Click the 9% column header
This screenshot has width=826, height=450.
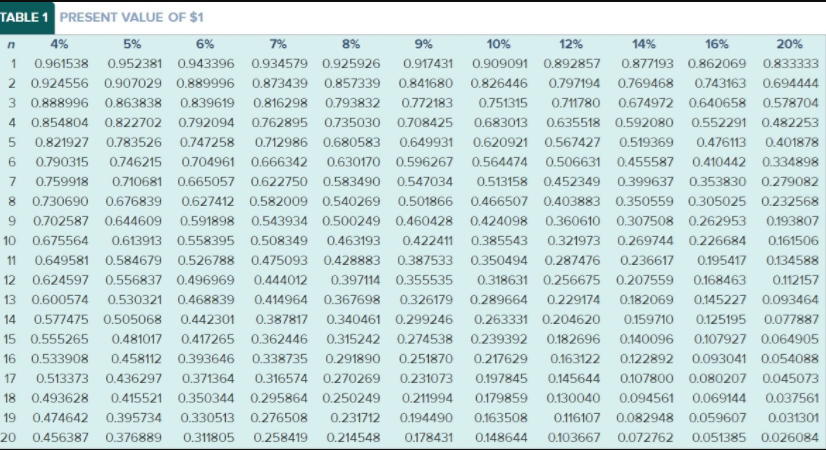pos(424,44)
